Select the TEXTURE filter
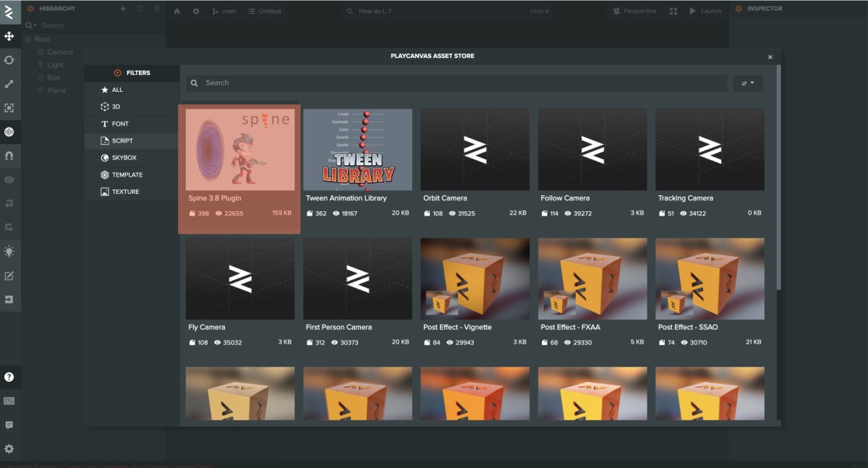 pos(132,192)
